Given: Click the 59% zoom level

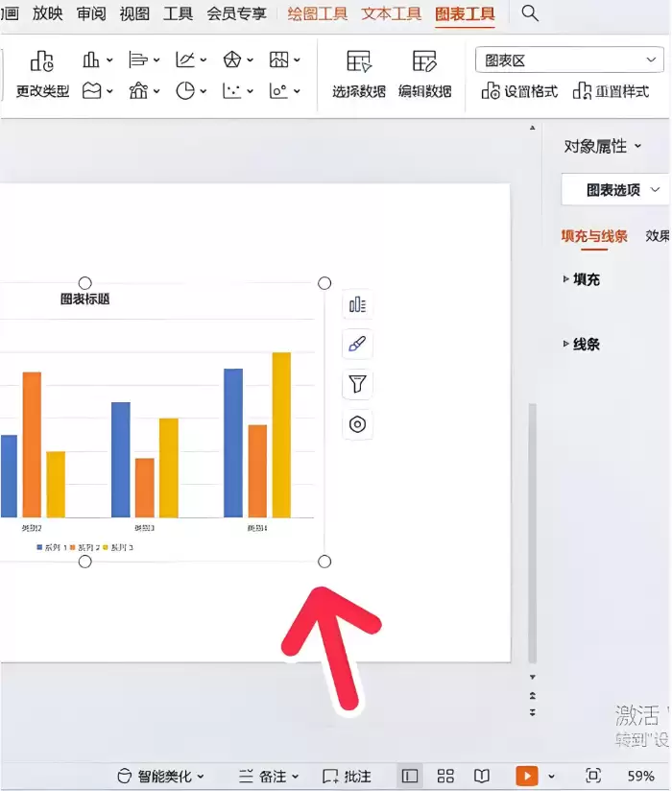Looking at the screenshot, I should [640, 776].
